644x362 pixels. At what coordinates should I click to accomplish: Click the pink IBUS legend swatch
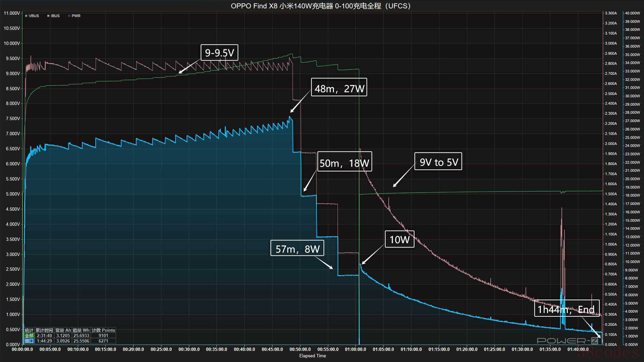[48, 16]
